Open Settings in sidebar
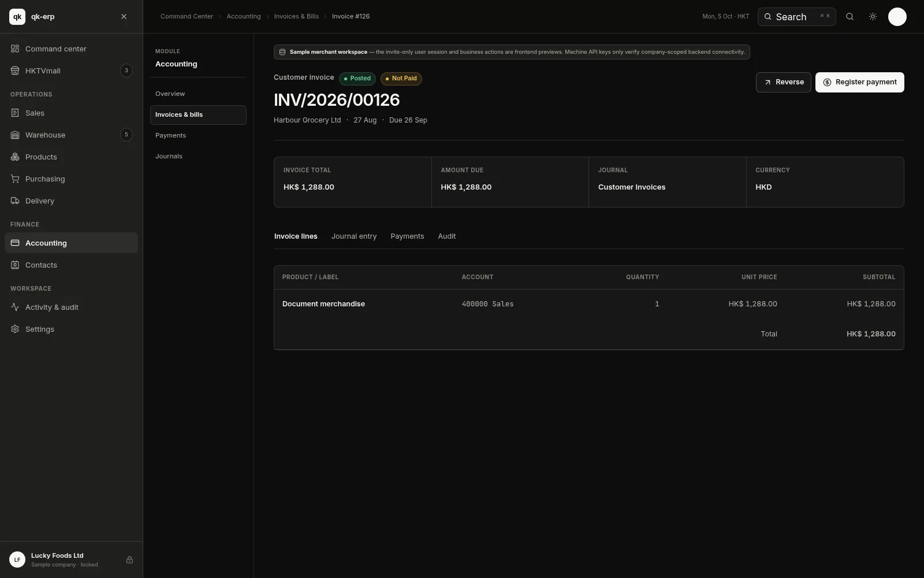Viewport: 924px width, 578px height. 71,329
